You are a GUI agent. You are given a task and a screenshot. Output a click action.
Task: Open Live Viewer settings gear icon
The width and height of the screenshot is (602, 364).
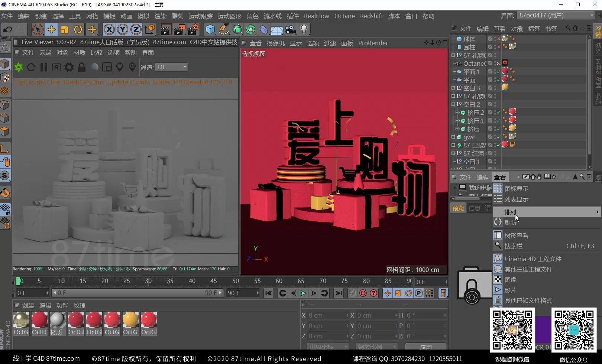(69, 67)
